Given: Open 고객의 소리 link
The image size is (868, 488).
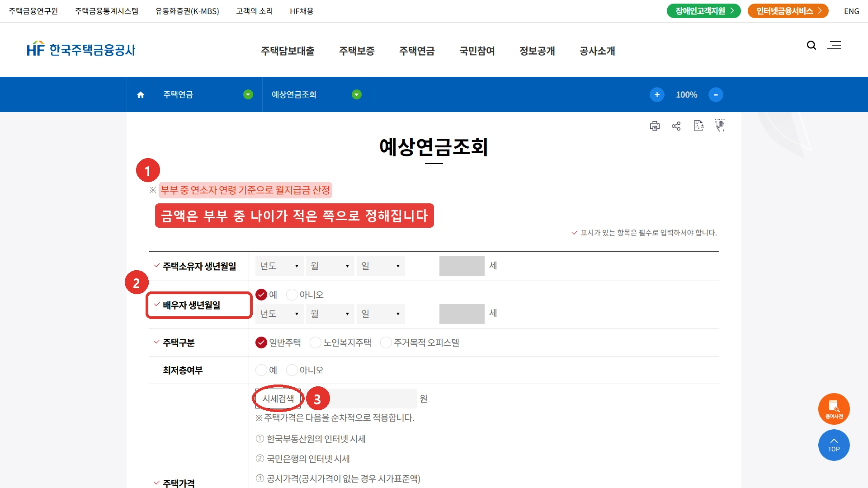Looking at the screenshot, I should [255, 11].
